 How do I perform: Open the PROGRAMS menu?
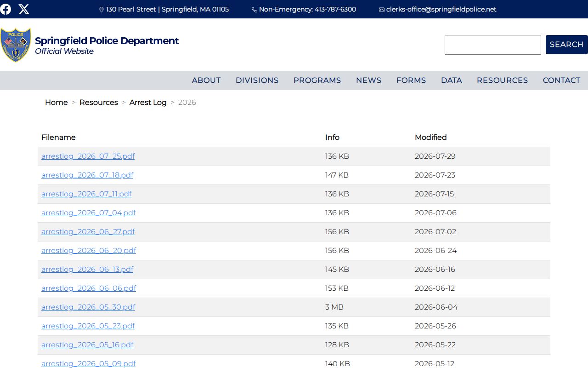click(x=317, y=80)
